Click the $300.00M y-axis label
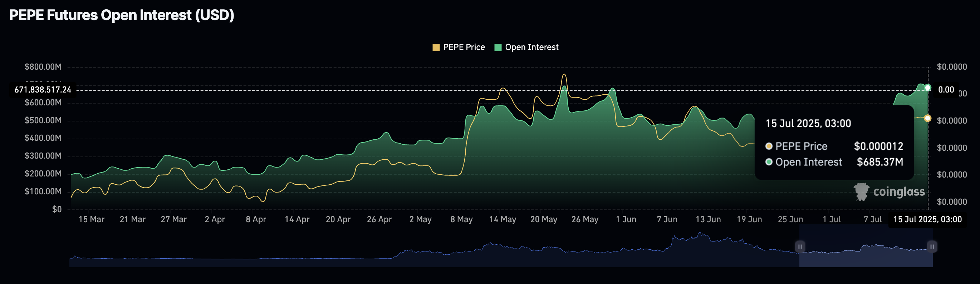 (43, 156)
